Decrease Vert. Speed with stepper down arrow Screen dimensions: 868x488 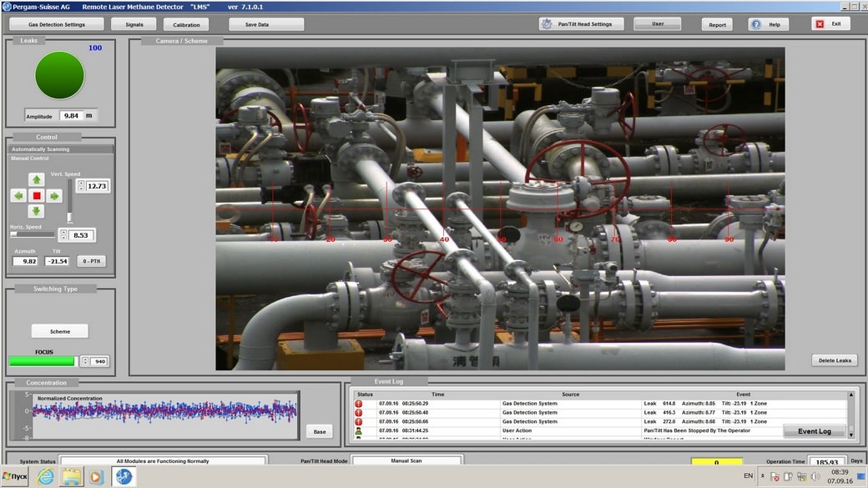[82, 189]
